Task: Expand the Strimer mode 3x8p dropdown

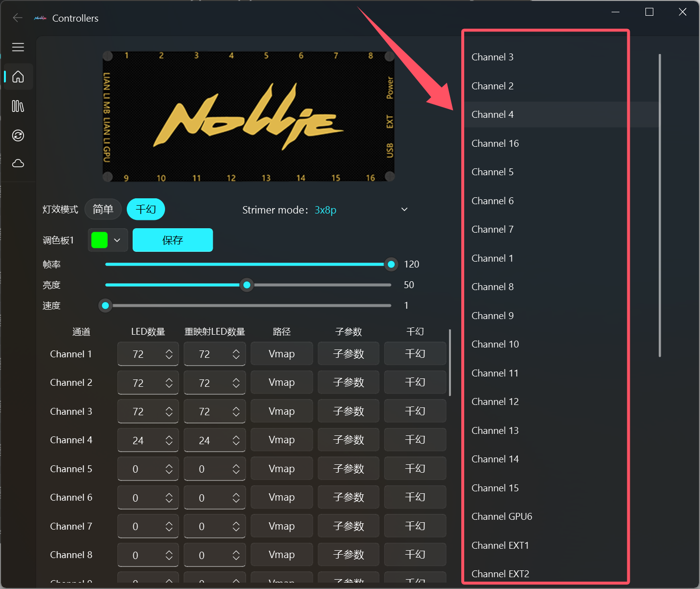Action: click(x=404, y=210)
